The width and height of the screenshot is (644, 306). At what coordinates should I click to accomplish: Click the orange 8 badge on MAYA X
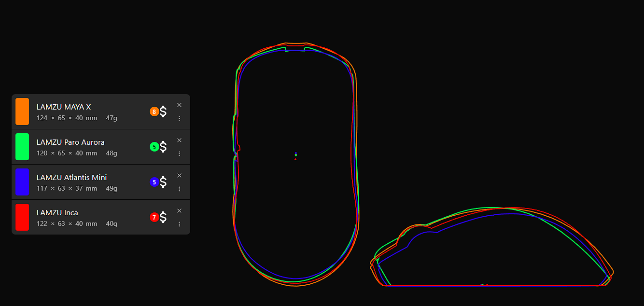(x=154, y=112)
